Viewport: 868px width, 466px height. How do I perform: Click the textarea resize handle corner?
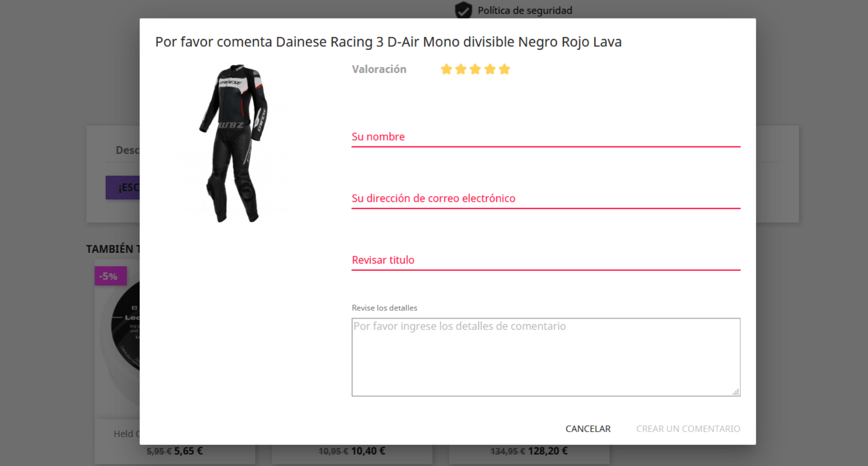(x=736, y=392)
